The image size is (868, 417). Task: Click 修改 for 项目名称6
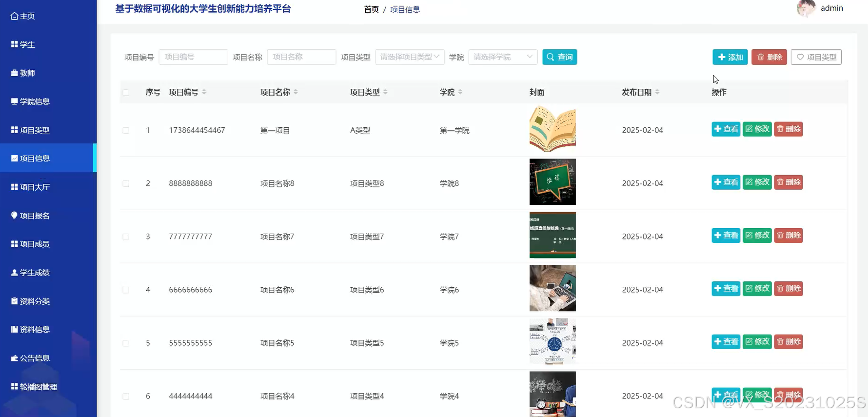coord(757,289)
